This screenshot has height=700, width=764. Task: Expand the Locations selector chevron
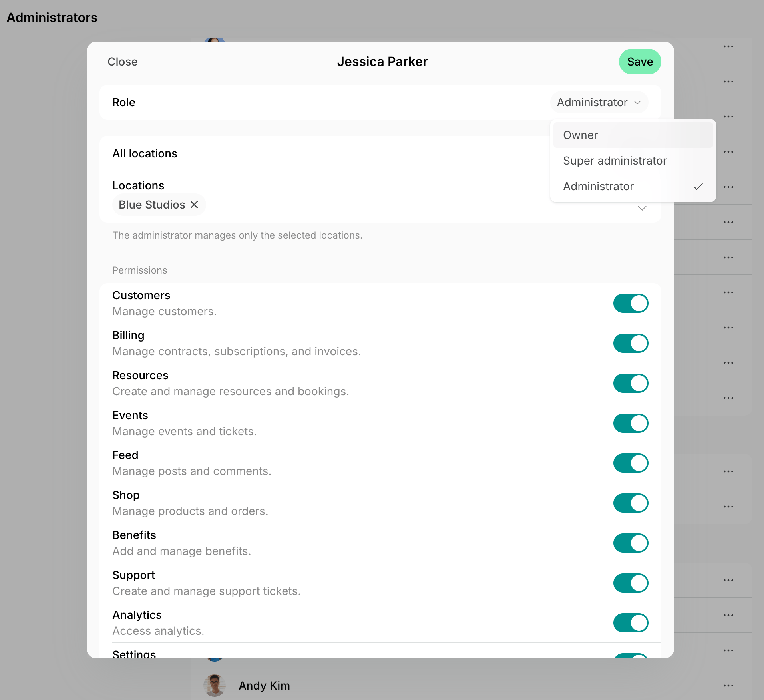click(x=642, y=208)
